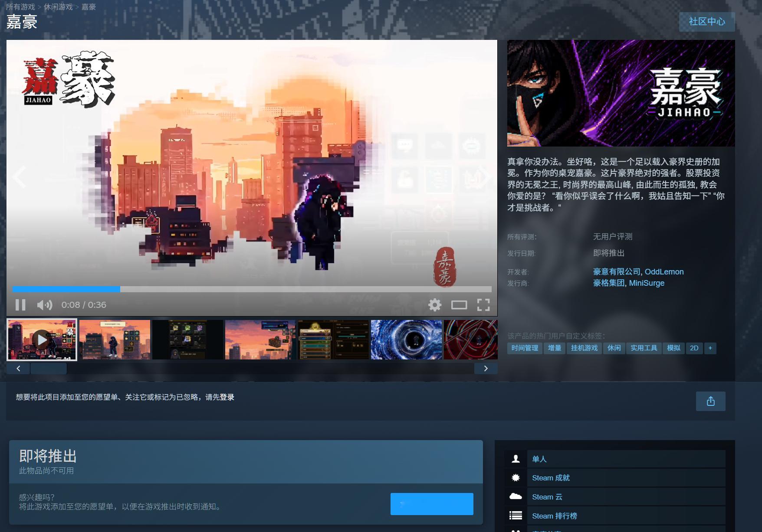762x532 pixels.
Task: Select the dark inventory screenshot thumbnail
Action: point(187,339)
